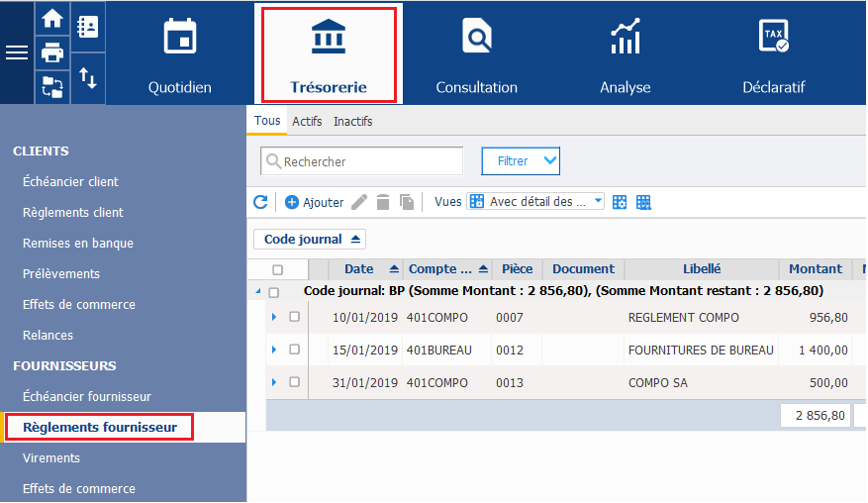Click the printer icon

pyautogui.click(x=51, y=51)
